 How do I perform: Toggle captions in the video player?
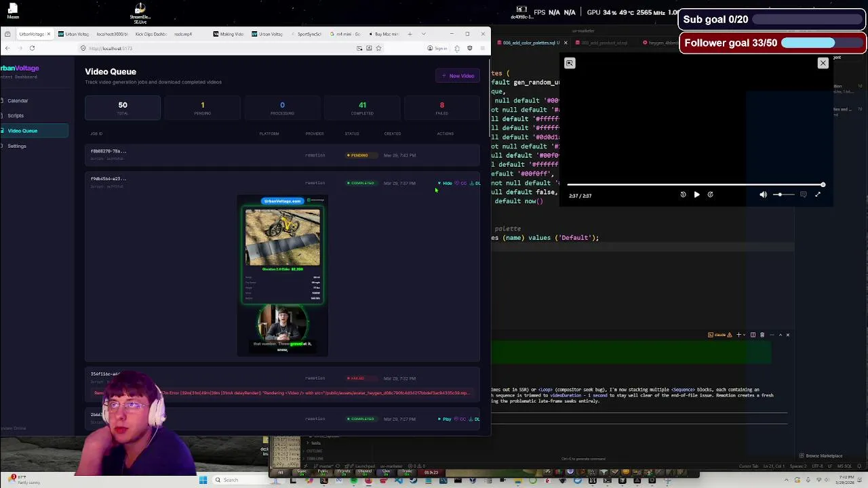tap(804, 195)
